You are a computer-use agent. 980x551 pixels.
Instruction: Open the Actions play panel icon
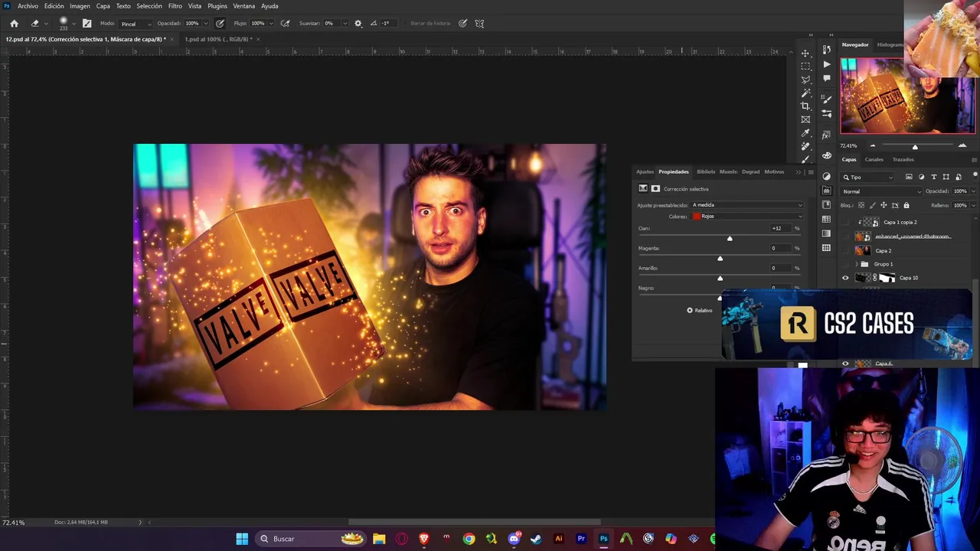pos(826,64)
